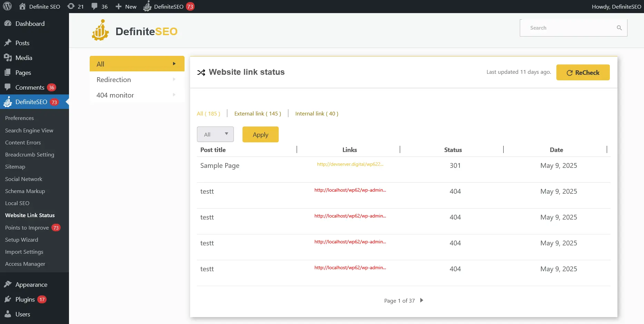Open the comments bubble icon in admin bar

tap(95, 7)
